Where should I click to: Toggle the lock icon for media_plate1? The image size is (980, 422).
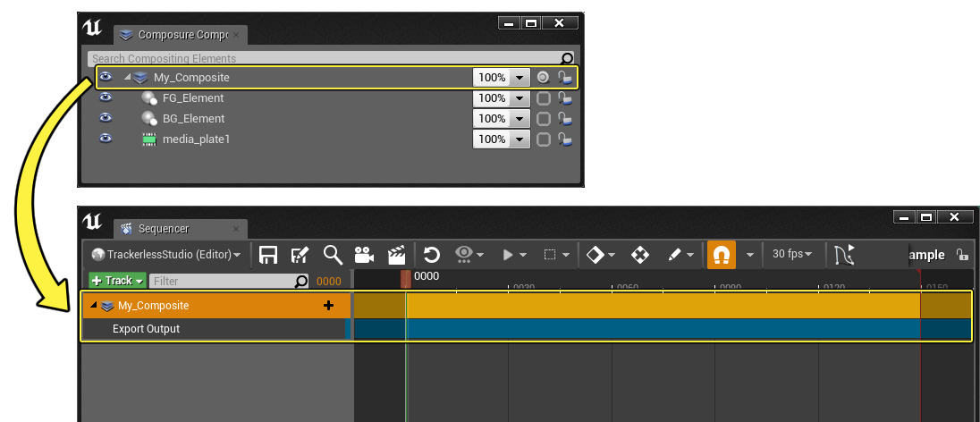564,139
